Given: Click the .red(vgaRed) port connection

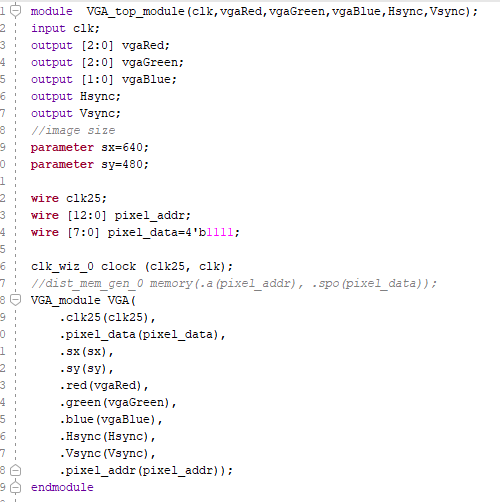Looking at the screenshot, I should coord(104,385).
